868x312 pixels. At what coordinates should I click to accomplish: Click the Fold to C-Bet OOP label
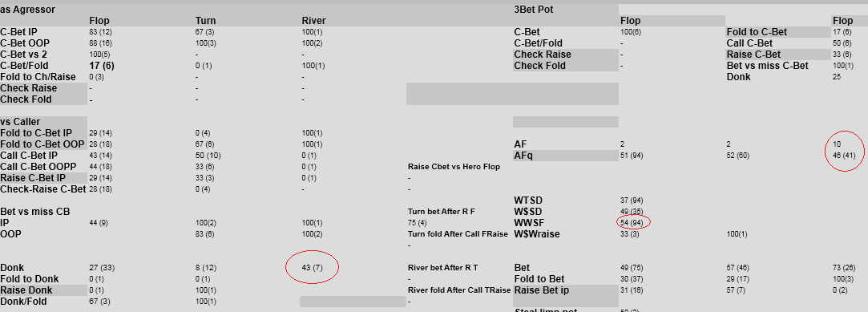[x=42, y=144]
